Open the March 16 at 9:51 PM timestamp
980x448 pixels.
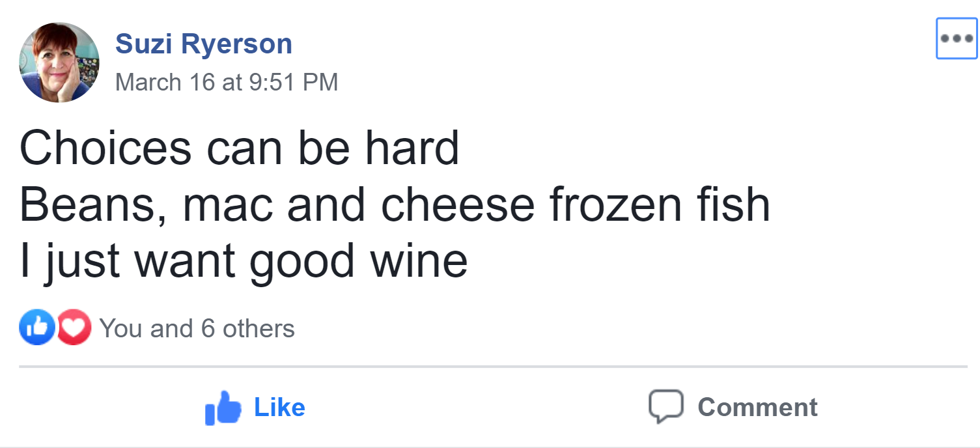tap(227, 83)
